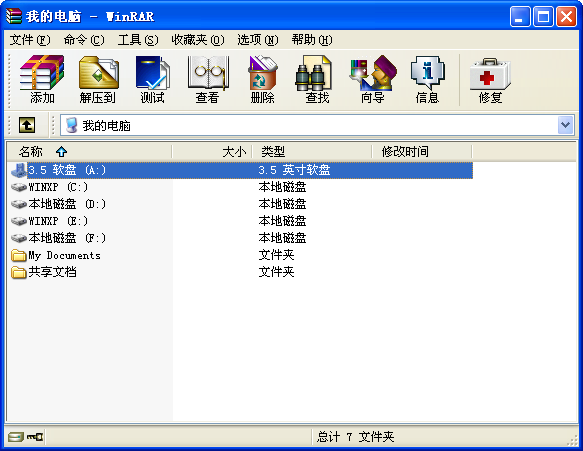Click the 信息 (Info) toolbar icon
This screenshot has width=583, height=451.
[x=428, y=73]
